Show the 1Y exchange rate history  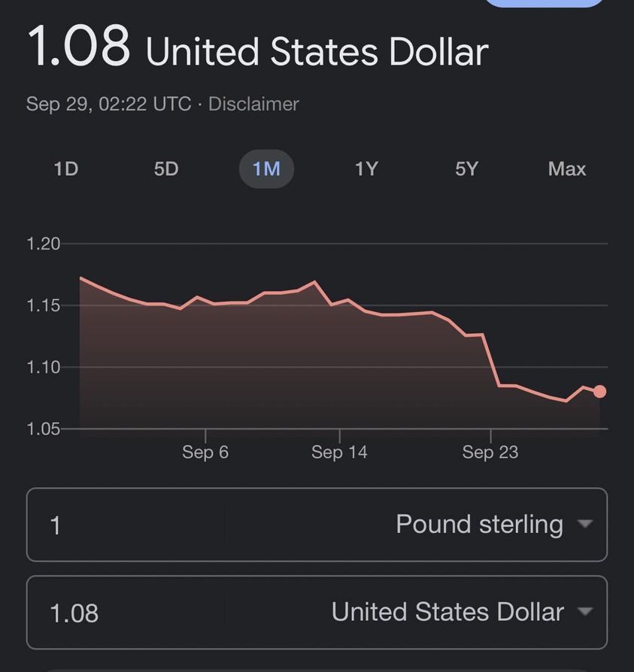coord(366,168)
